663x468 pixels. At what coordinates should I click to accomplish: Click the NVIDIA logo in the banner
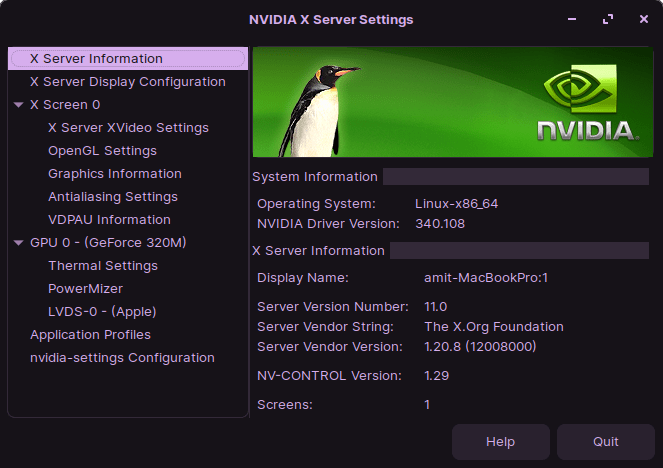tap(589, 103)
